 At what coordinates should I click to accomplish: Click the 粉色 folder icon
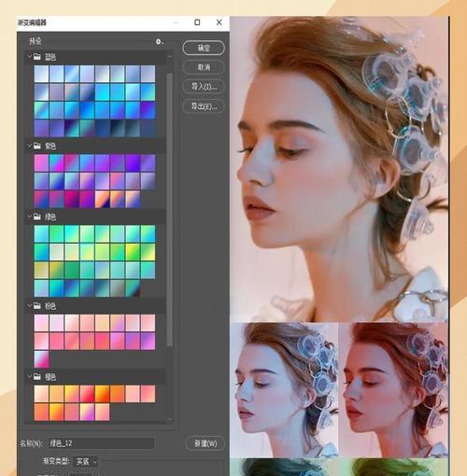pyautogui.click(x=37, y=306)
